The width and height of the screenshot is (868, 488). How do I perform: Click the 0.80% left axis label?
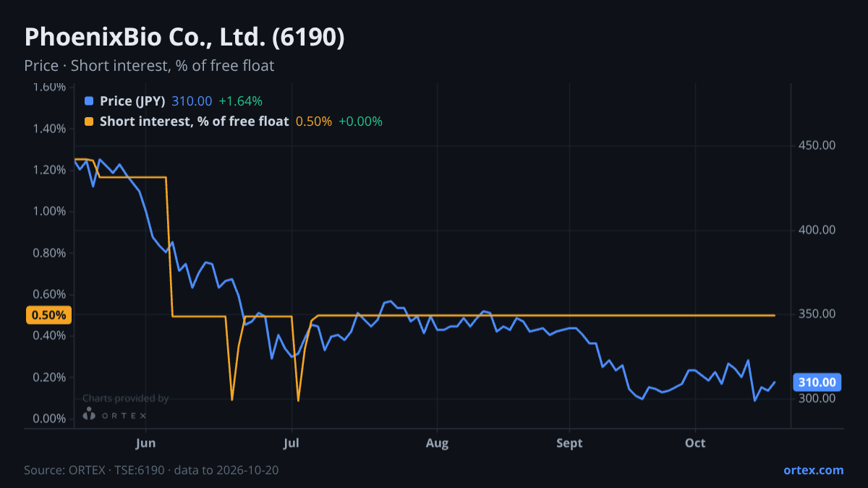pos(49,253)
